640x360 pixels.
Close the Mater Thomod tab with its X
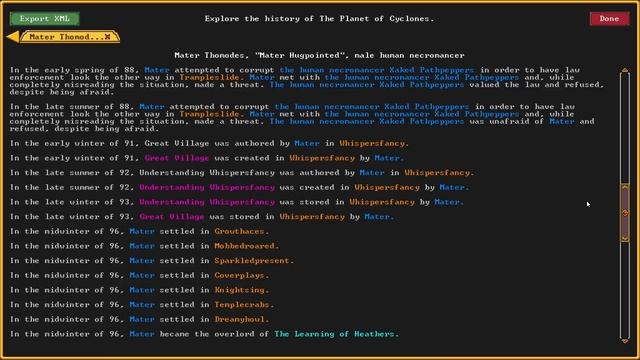click(x=107, y=37)
